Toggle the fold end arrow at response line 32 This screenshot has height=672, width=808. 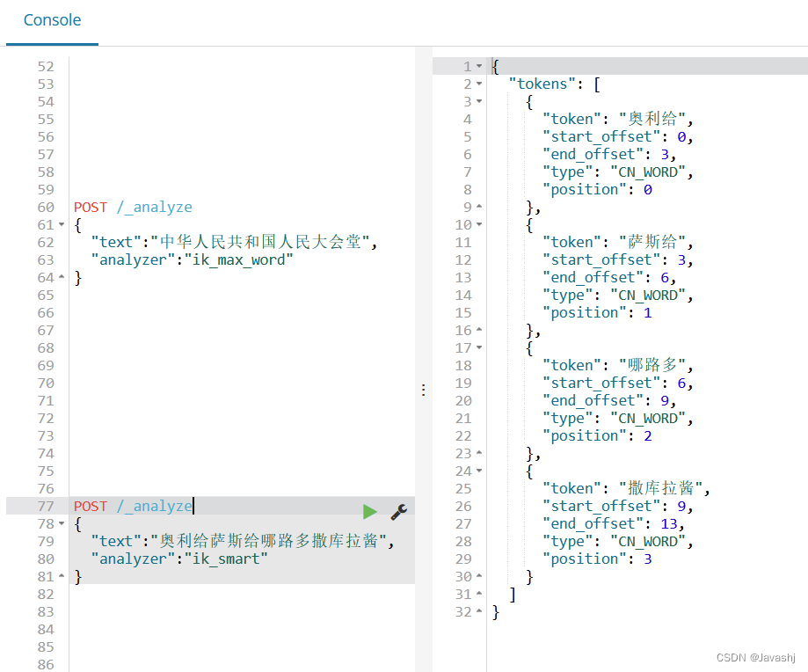pyautogui.click(x=479, y=611)
